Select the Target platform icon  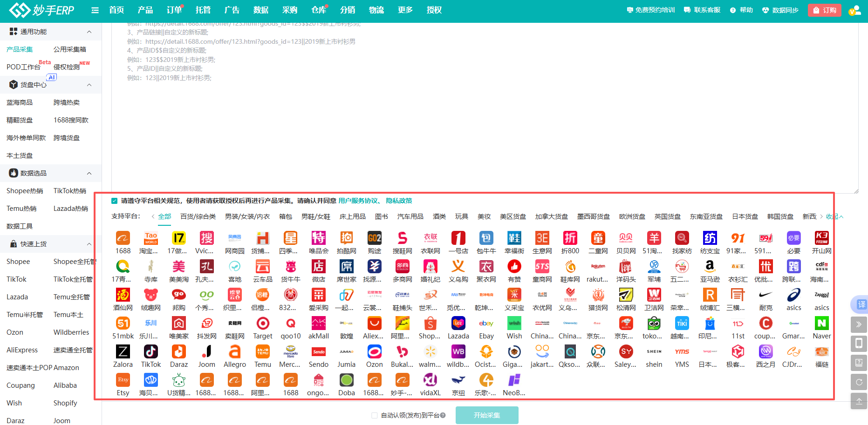tap(263, 324)
